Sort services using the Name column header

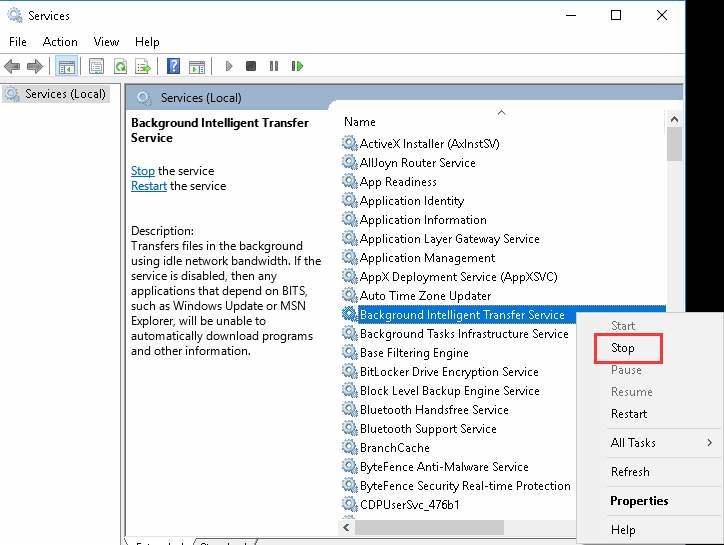pos(360,122)
